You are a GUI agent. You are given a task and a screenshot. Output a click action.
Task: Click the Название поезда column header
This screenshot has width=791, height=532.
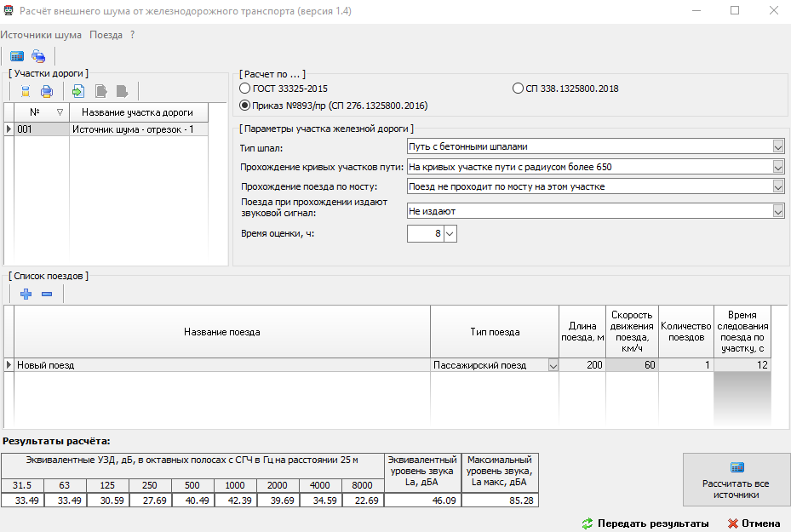pyautogui.click(x=222, y=332)
